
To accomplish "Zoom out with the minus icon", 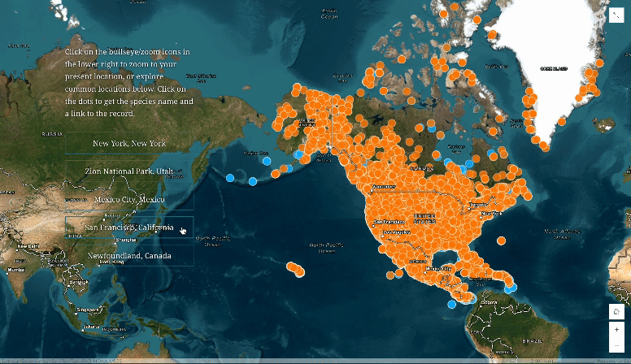I will click(x=616, y=345).
